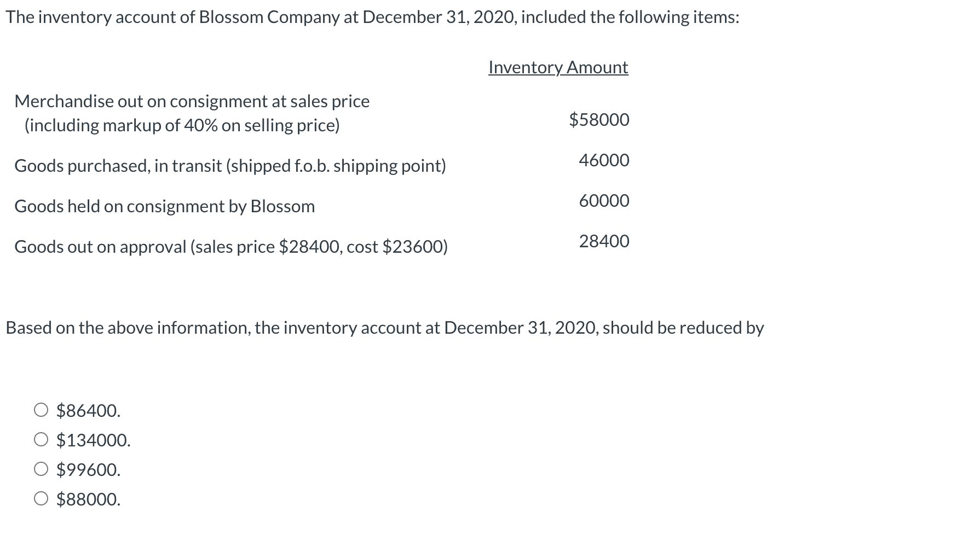This screenshot has height=535, width=980.
Task: Click the $134000. answer label text
Action: (94, 440)
